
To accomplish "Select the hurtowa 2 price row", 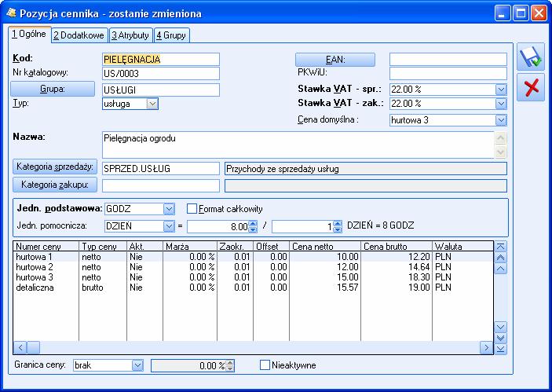I will (253, 267).
